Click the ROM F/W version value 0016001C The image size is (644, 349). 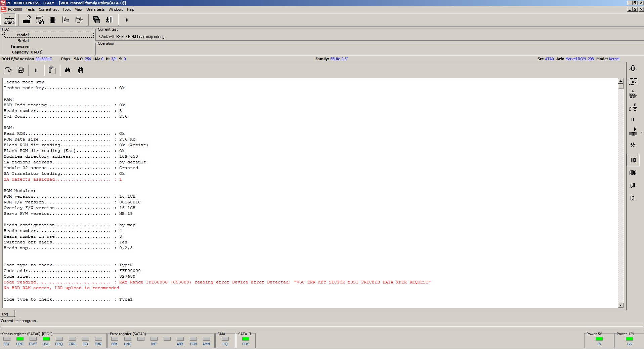point(44,59)
